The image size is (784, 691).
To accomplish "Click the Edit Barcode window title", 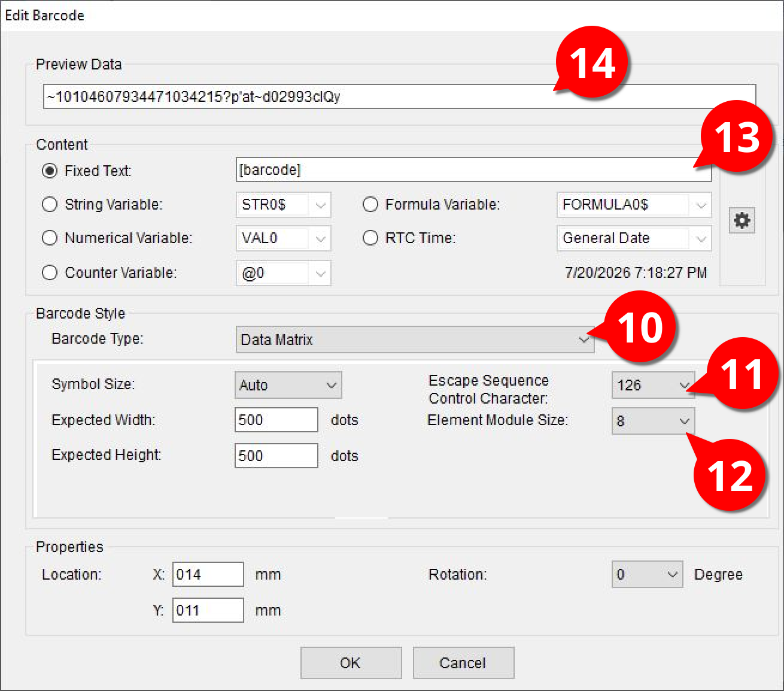I will point(44,16).
